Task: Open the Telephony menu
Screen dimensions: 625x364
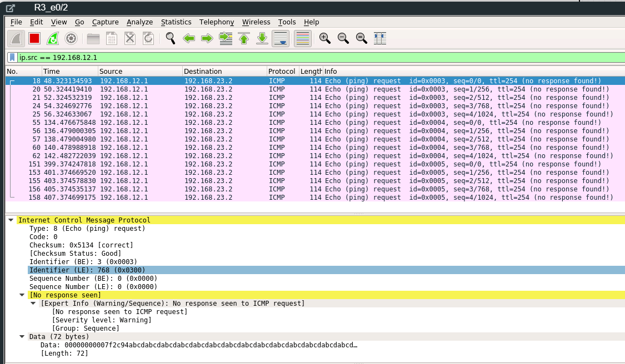Action: [x=216, y=22]
